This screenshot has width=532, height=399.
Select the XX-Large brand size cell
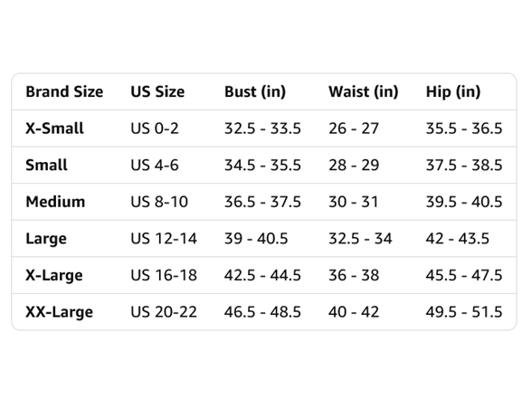pyautogui.click(x=60, y=312)
